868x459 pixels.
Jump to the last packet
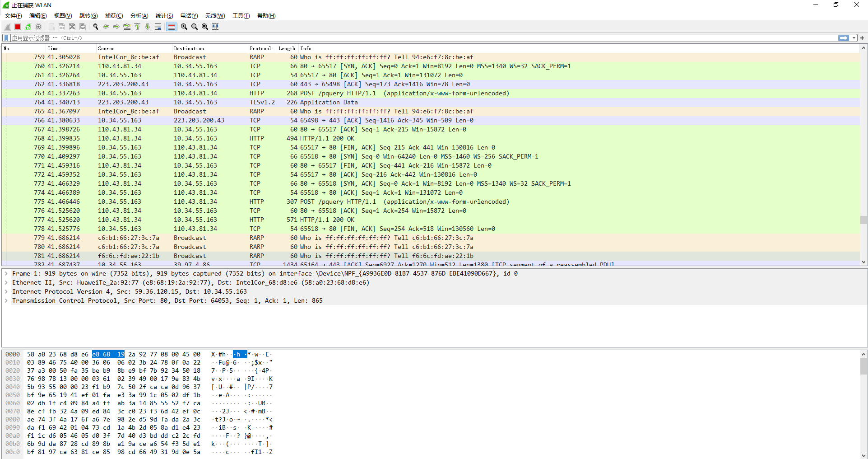(x=148, y=27)
